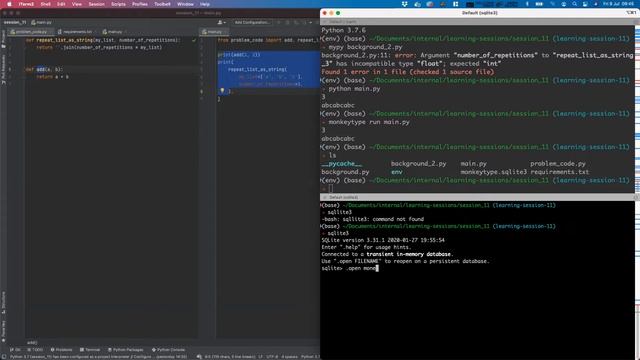Click the repeat_list_as_string function definition
The height and width of the screenshot is (360, 640).
tap(102, 40)
